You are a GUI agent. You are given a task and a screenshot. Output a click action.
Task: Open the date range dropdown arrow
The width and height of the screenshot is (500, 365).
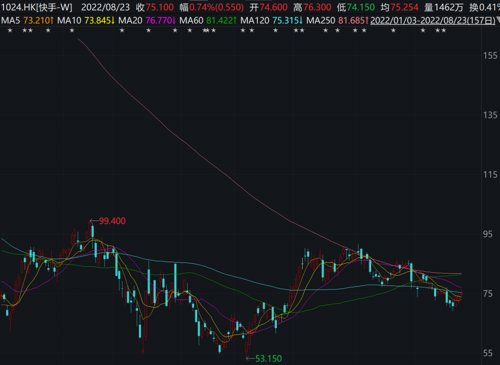[497, 21]
